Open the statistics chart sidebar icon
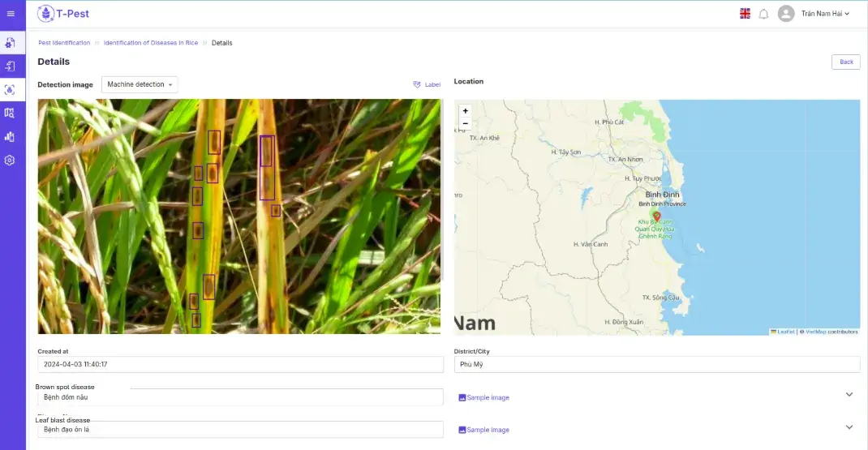Viewport: 868px width, 450px height. [x=10, y=137]
